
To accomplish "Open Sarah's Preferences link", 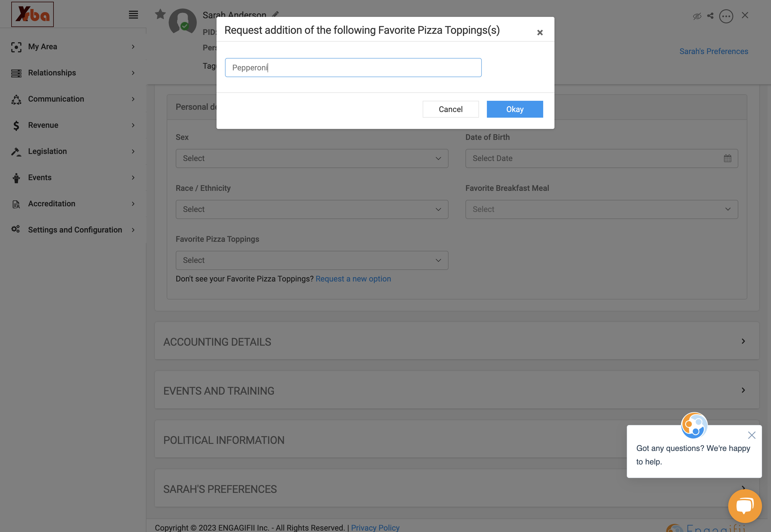I will coord(714,51).
